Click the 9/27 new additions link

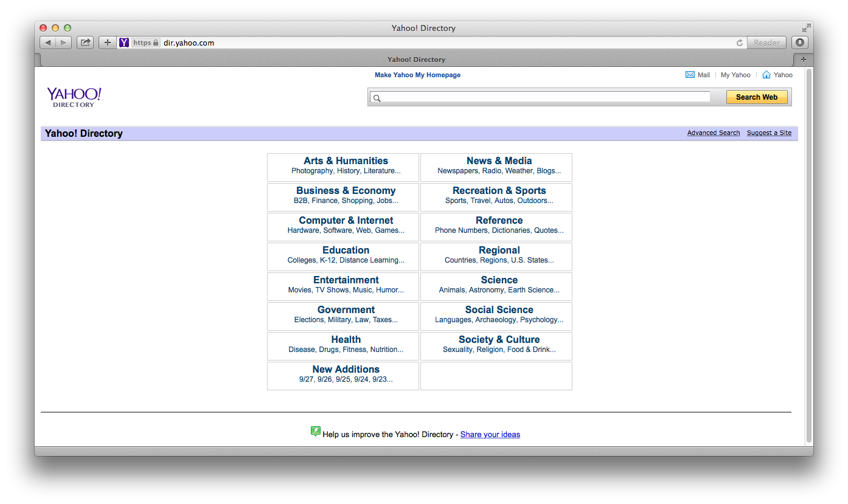tap(306, 379)
